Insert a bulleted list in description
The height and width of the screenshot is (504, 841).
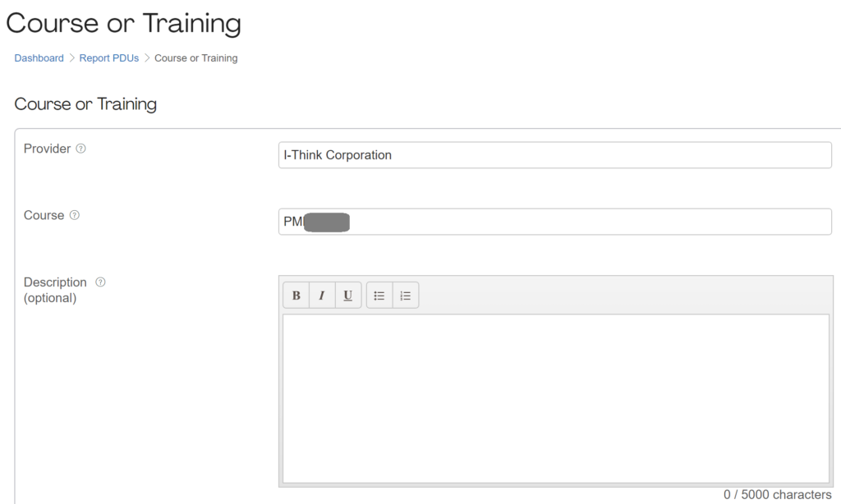[x=379, y=296]
